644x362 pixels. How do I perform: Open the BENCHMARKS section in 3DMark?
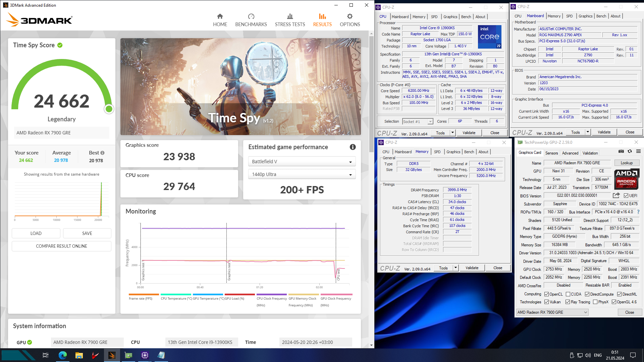[251, 20]
